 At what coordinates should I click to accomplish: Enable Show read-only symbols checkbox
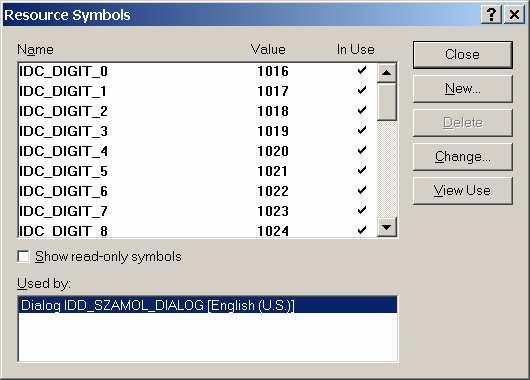tap(23, 257)
